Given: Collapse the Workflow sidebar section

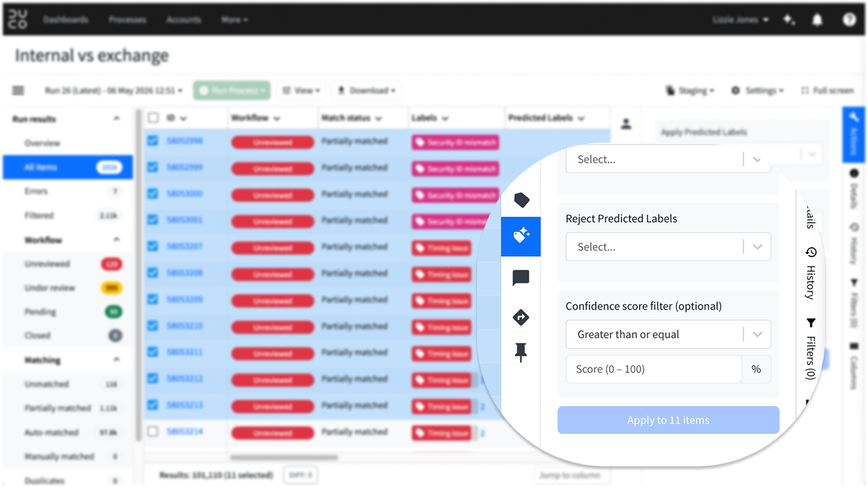Looking at the screenshot, I should 117,240.
